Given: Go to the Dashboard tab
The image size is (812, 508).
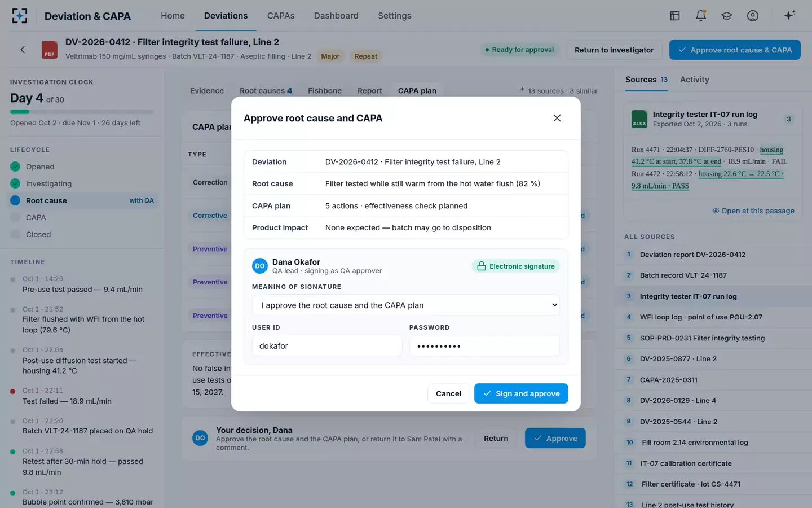Looking at the screenshot, I should [336, 16].
